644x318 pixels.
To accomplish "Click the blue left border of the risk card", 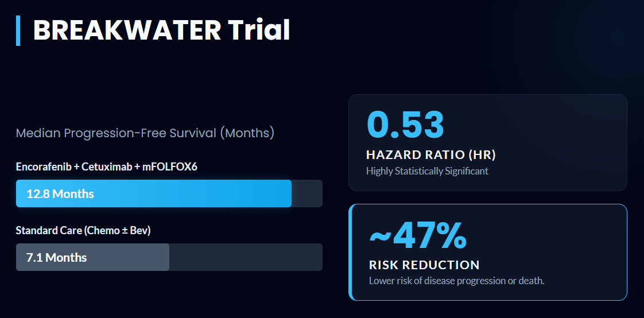I will pyautogui.click(x=350, y=252).
